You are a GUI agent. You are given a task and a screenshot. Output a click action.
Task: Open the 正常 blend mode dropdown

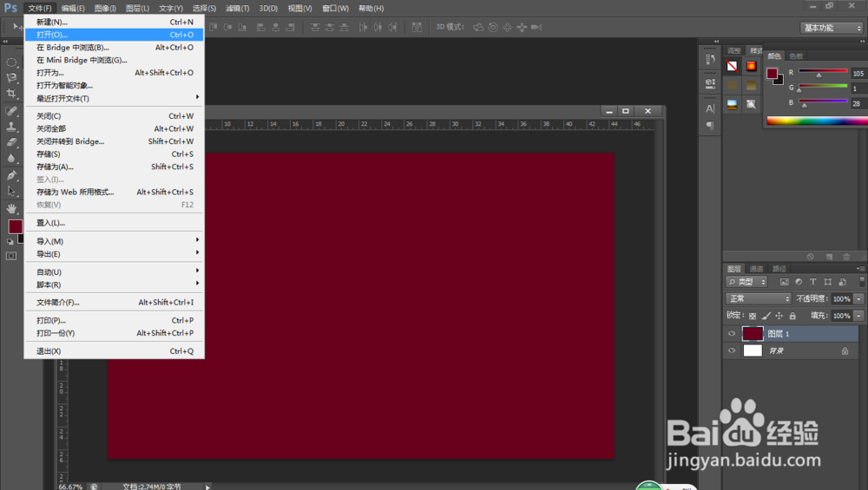point(759,298)
